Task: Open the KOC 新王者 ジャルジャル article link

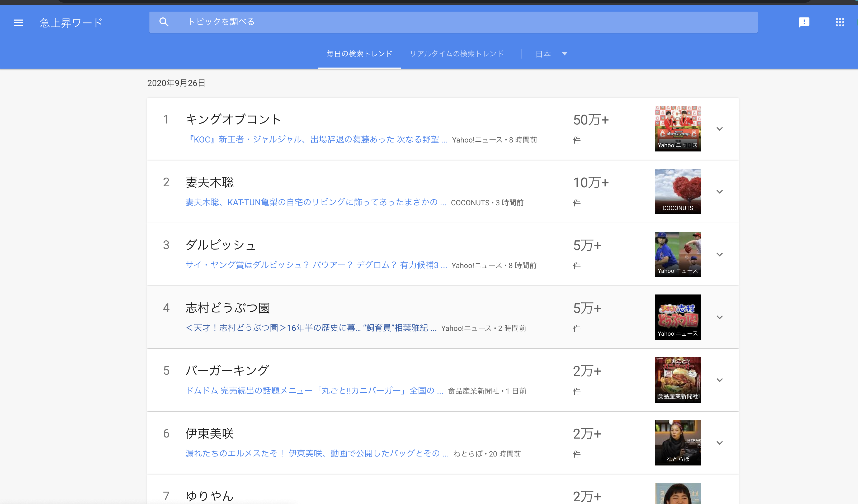Action: click(x=317, y=140)
